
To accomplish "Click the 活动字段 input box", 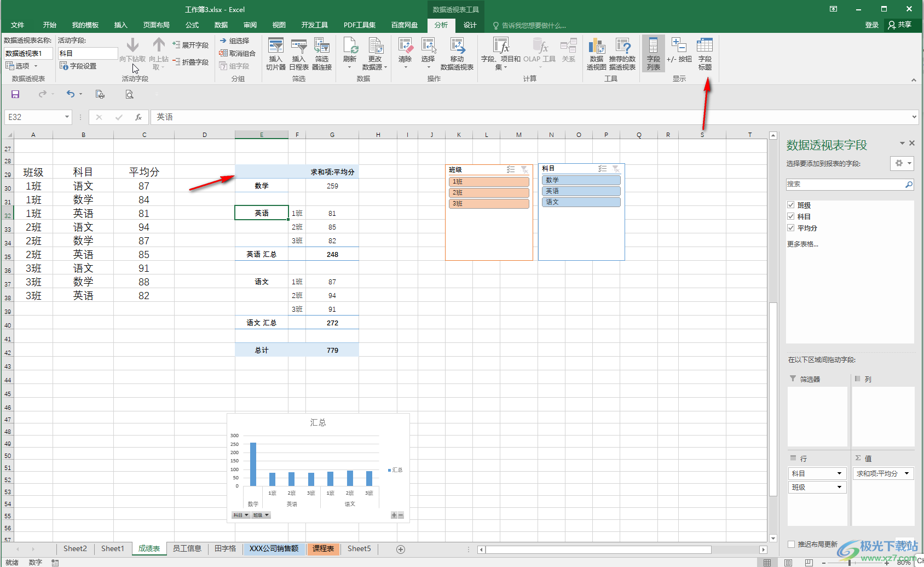I will pyautogui.click(x=88, y=53).
